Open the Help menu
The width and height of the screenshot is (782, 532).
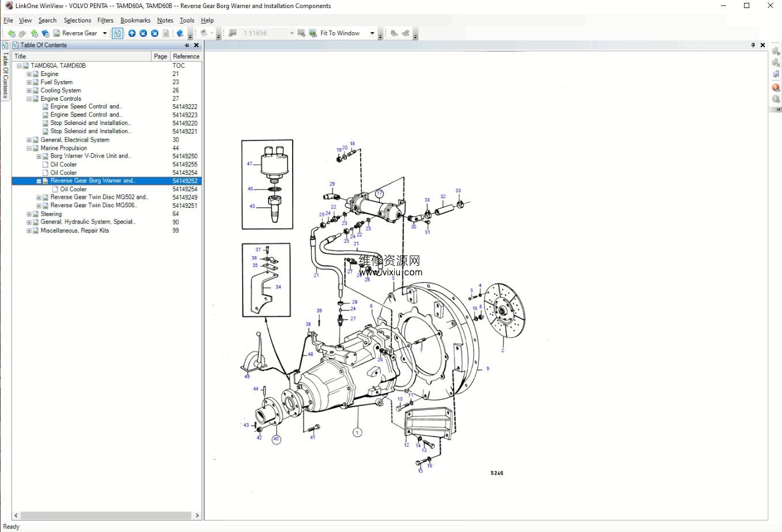(207, 20)
